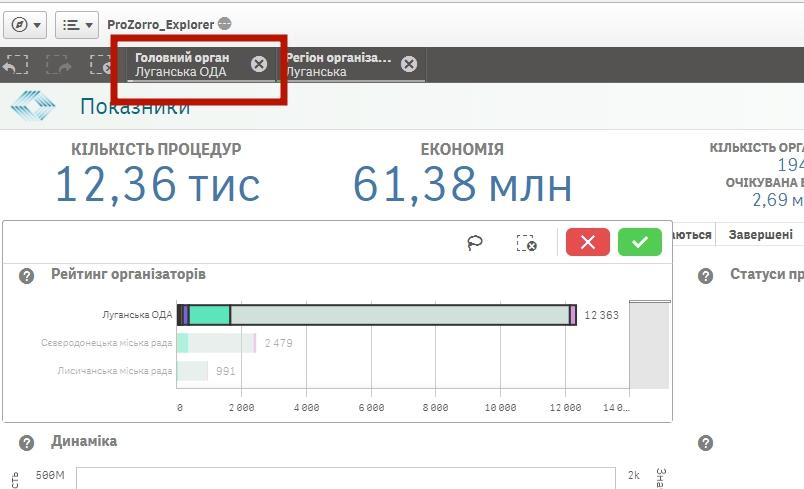Image resolution: width=804 pixels, height=489 pixels.
Task: Click the step forward selection icon
Action: coord(58,65)
